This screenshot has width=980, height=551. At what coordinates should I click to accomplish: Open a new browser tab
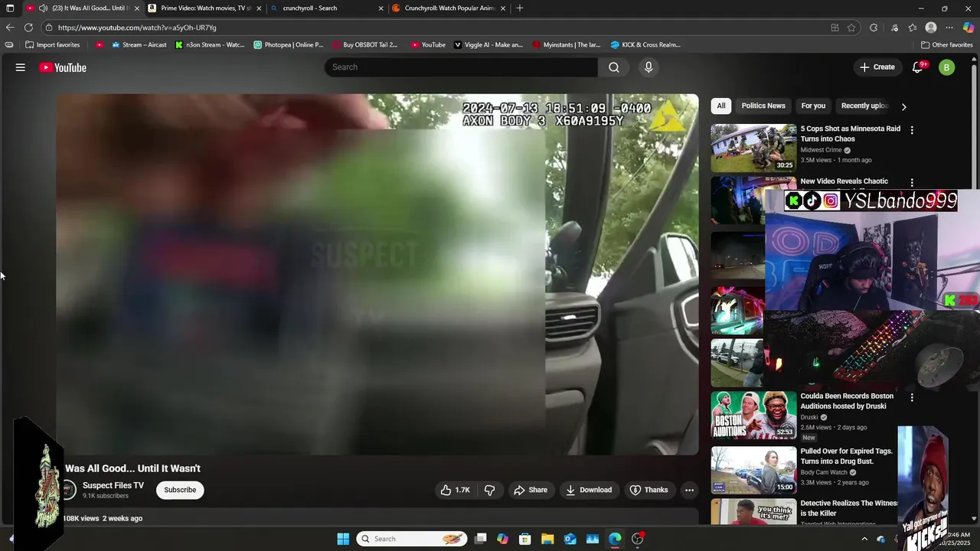(x=520, y=8)
